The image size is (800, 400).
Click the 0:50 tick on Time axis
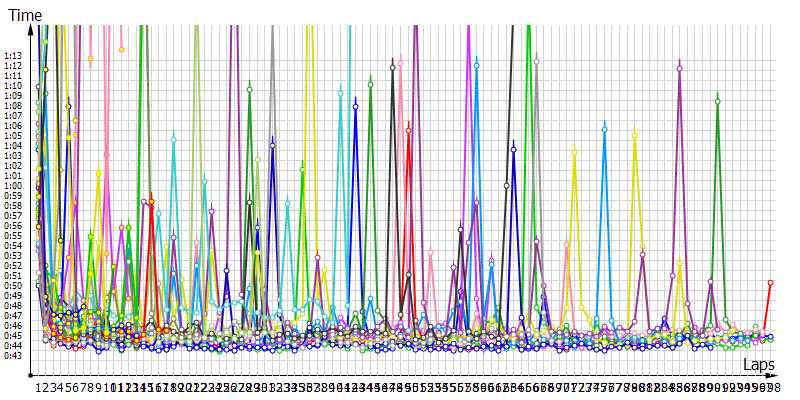tap(13, 285)
